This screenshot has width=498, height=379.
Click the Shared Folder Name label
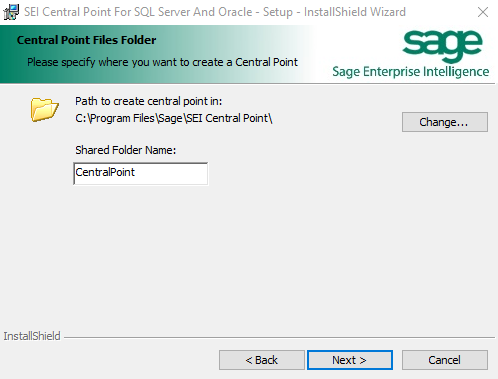tap(125, 150)
